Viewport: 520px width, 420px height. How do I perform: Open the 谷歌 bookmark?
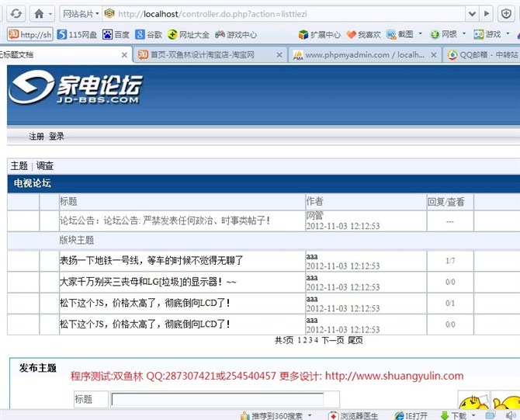tap(148, 34)
